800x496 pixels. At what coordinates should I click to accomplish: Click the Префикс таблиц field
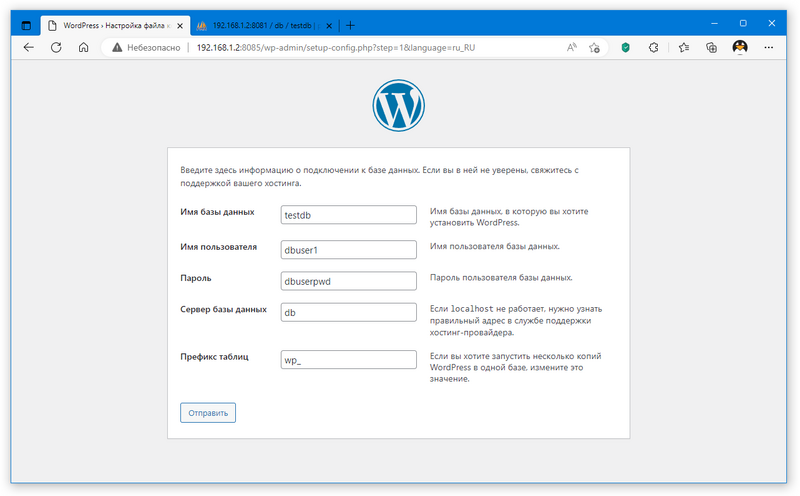(x=348, y=360)
